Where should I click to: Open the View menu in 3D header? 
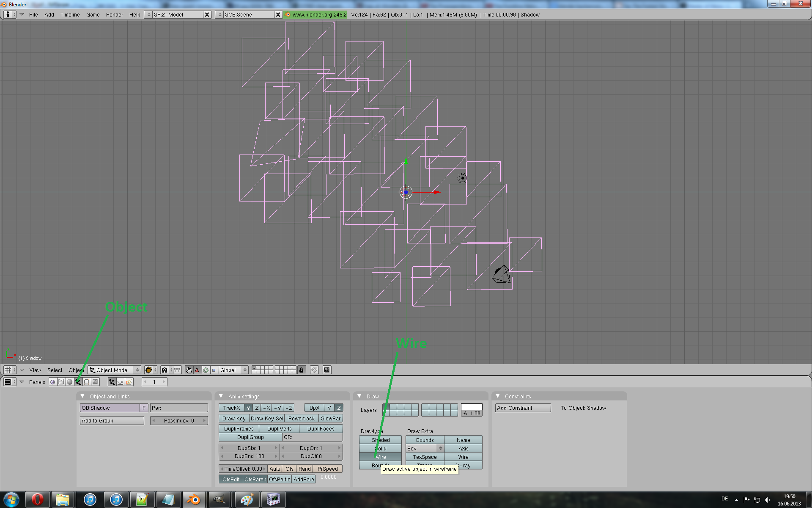tap(35, 370)
